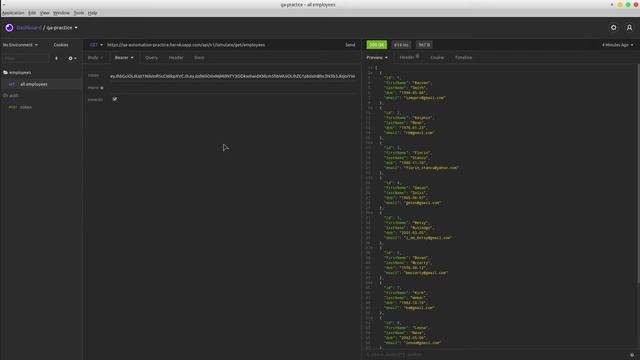Click the employees folder icon
This screenshot has width=640, height=360.
[5, 72]
